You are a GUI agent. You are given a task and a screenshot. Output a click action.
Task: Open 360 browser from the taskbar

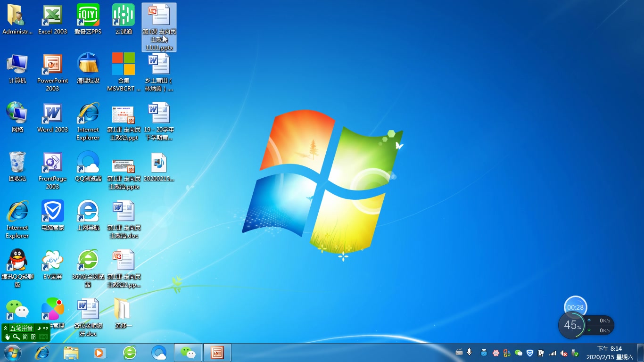(x=130, y=353)
